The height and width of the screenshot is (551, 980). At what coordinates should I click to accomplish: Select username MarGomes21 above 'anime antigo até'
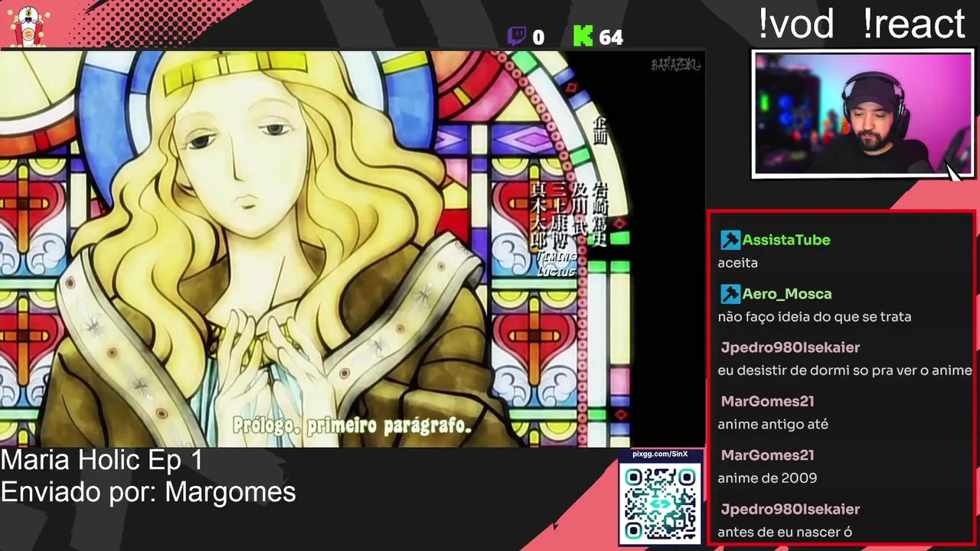[767, 401]
